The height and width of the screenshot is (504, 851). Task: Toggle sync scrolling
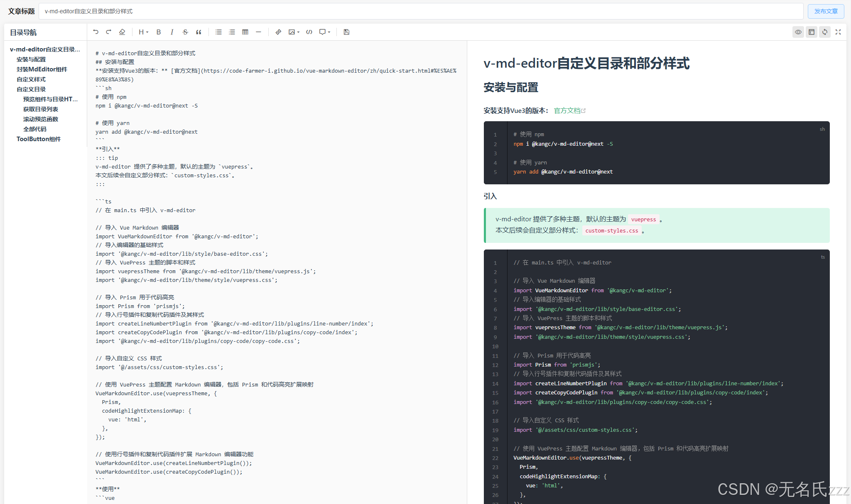(x=824, y=32)
